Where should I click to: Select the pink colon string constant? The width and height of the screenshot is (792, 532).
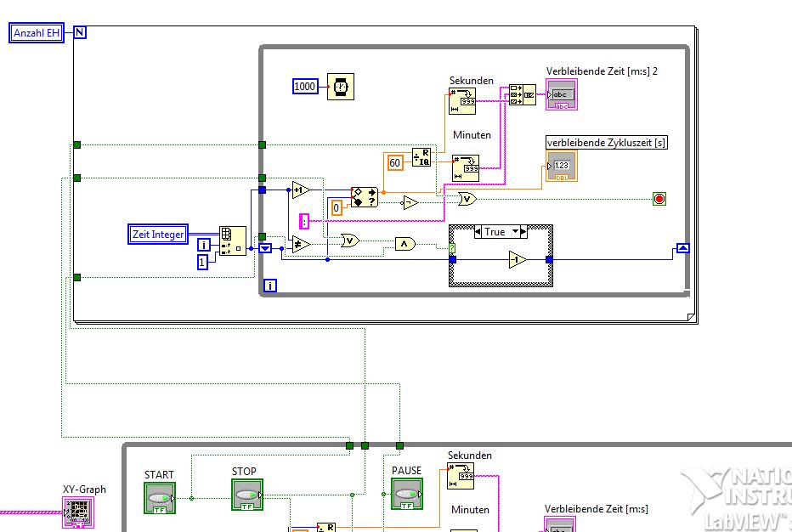[304, 221]
